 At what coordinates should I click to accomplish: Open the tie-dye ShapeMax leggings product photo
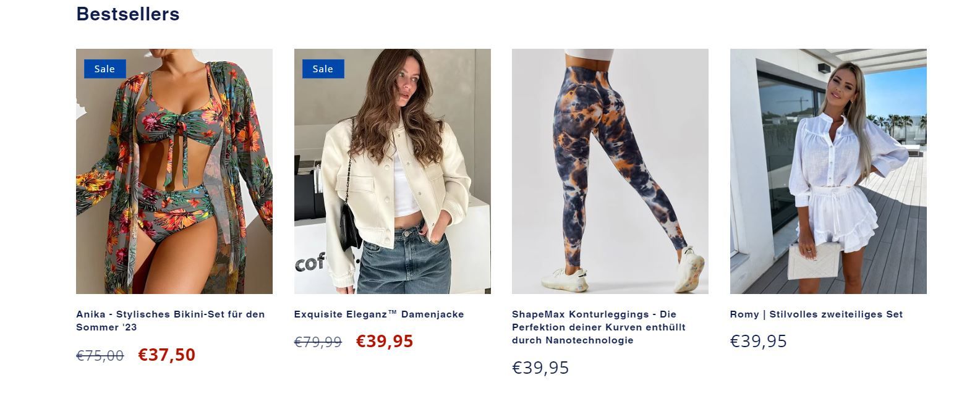coord(610,171)
